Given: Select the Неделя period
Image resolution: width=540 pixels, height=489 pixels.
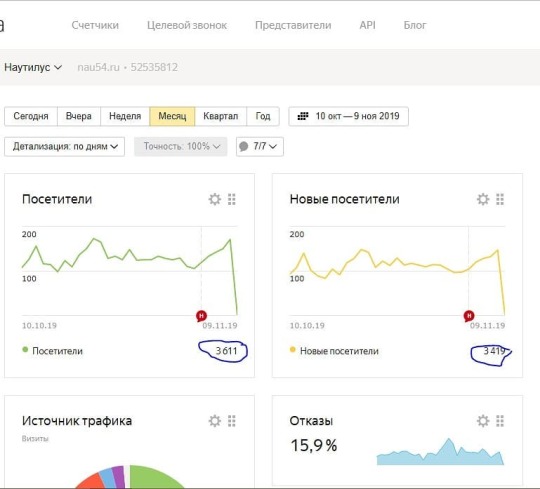Looking at the screenshot, I should [125, 116].
